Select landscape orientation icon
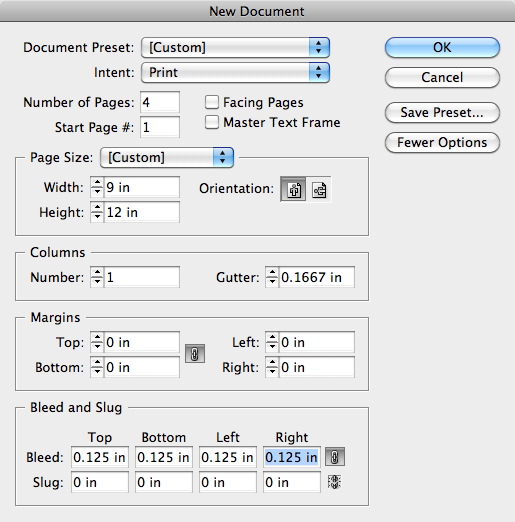The width and height of the screenshot is (515, 522). [x=319, y=189]
